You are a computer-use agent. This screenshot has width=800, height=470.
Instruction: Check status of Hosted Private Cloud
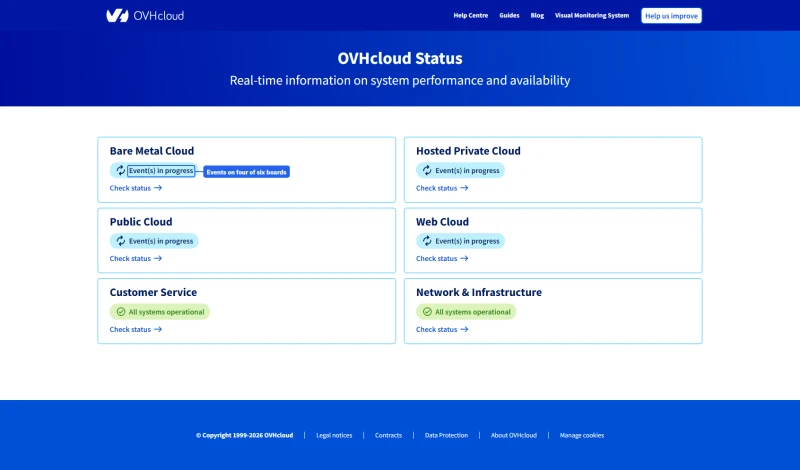pos(442,188)
